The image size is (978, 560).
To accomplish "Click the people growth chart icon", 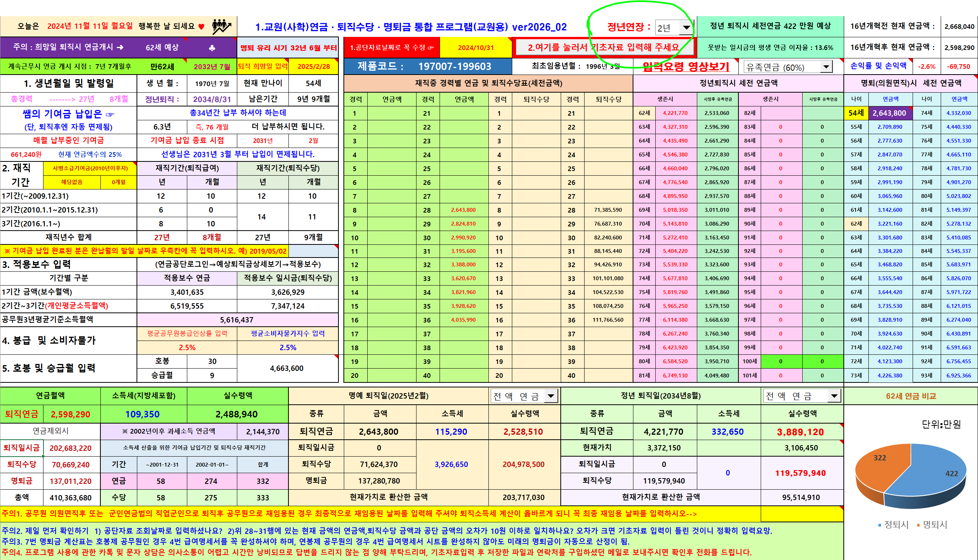I will click(221, 26).
